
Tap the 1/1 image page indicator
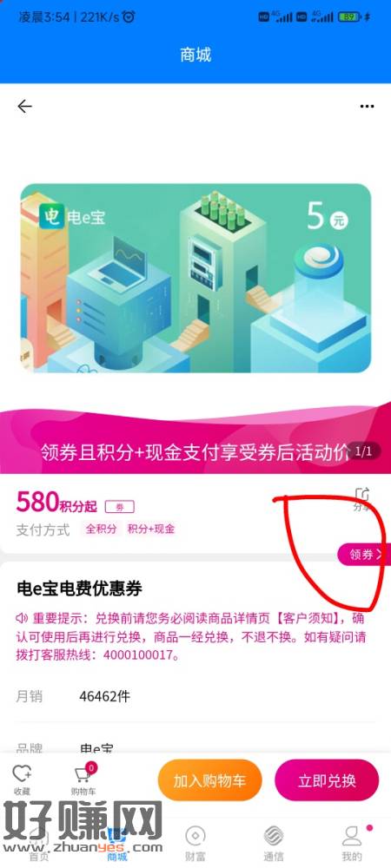click(x=363, y=451)
